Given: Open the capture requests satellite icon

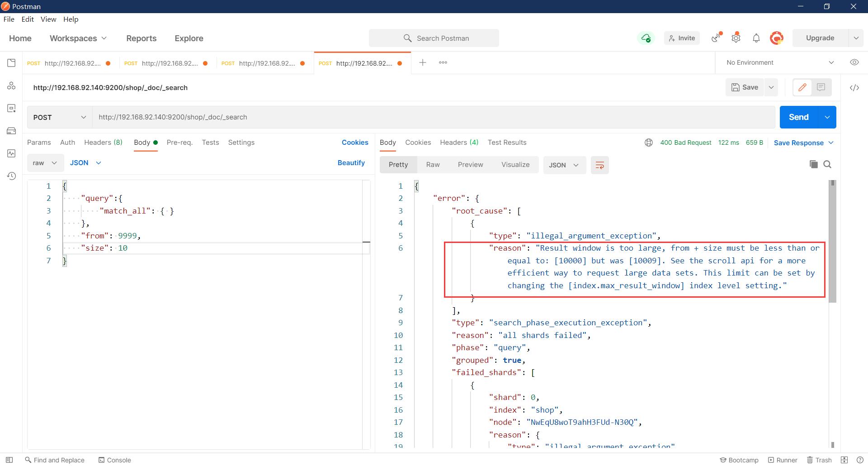Looking at the screenshot, I should (716, 38).
